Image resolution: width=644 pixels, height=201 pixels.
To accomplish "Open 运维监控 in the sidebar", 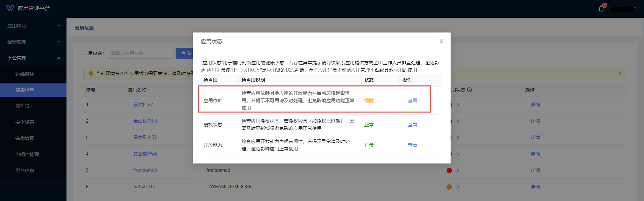I will [25, 74].
